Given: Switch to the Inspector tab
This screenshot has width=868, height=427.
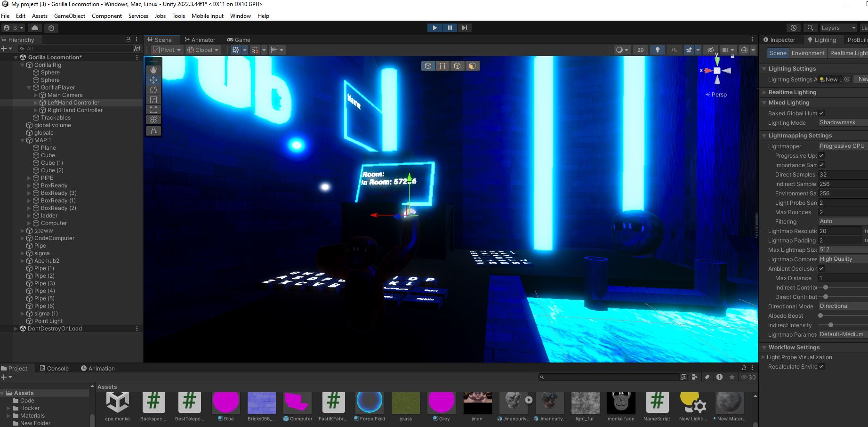Looking at the screenshot, I should click(780, 40).
